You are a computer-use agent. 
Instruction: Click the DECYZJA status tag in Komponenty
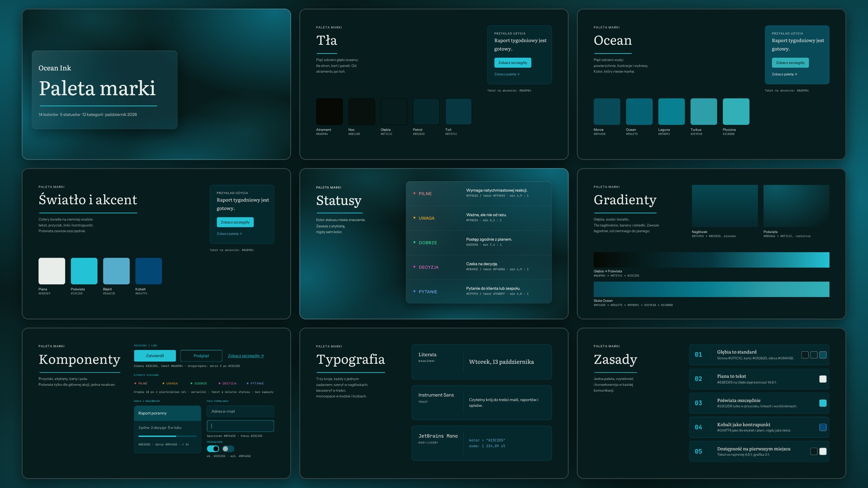[227, 383]
